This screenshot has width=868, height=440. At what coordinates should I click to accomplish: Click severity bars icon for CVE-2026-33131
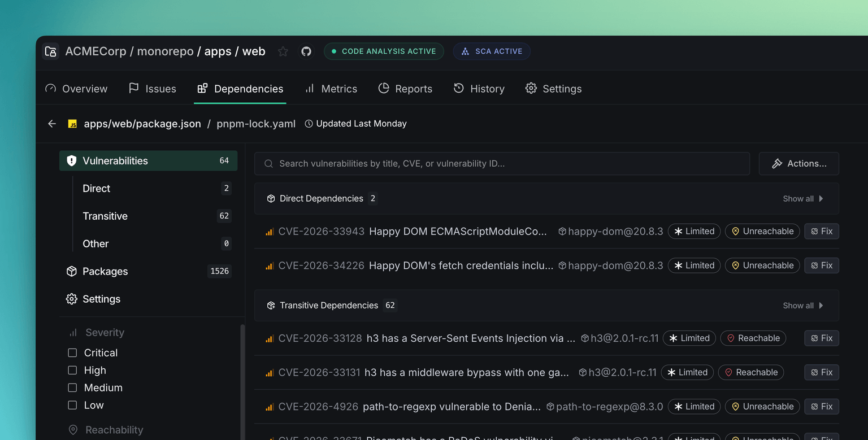(x=270, y=373)
